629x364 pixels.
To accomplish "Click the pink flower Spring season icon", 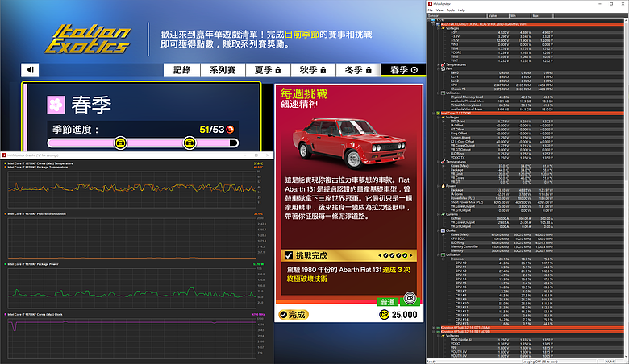I will click(56, 105).
